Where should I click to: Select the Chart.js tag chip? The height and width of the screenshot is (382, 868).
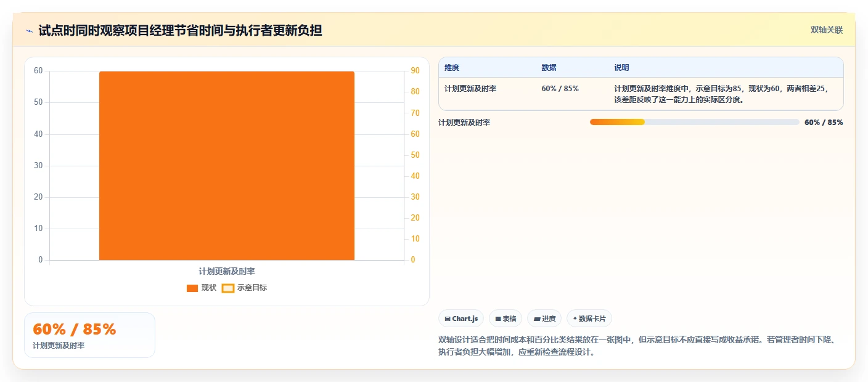point(461,319)
